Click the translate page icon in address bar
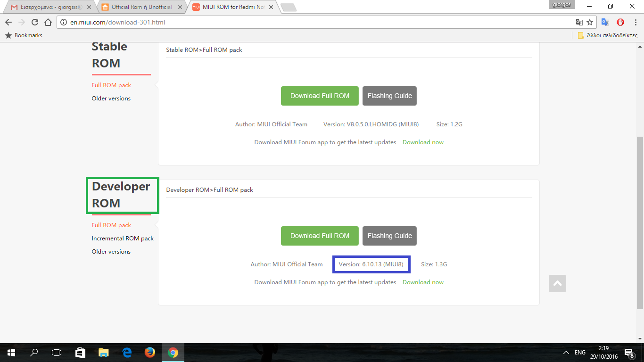Screen dimensions: 644x362 click(579, 22)
